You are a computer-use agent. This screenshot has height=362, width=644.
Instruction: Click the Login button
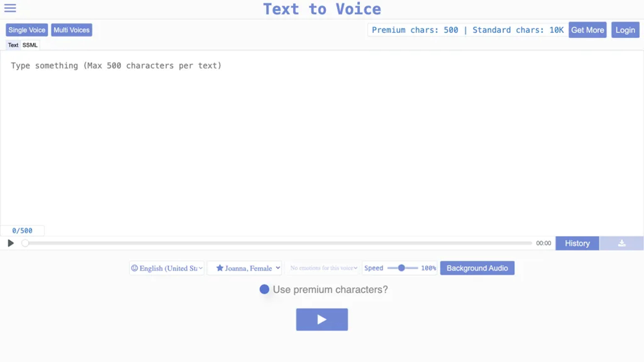pyautogui.click(x=625, y=30)
